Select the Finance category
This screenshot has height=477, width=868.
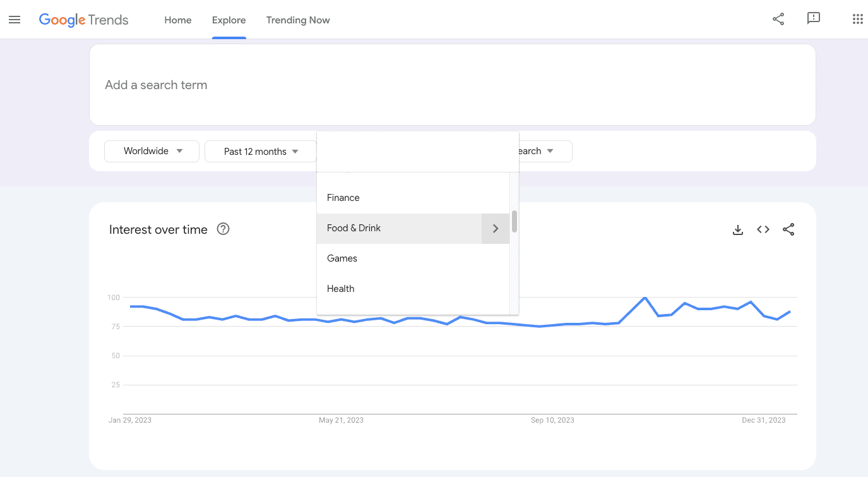click(x=343, y=198)
